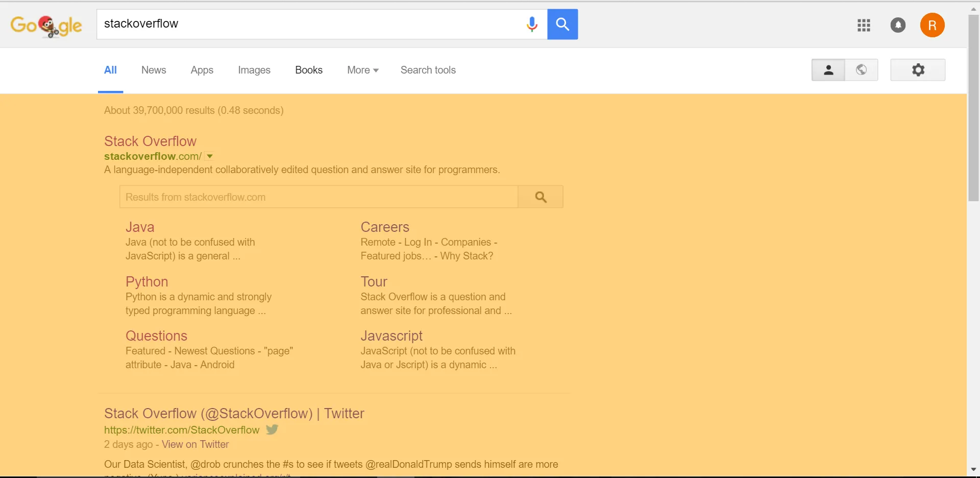Open the Python sitelink
This screenshot has width=980, height=478.
[x=146, y=282]
